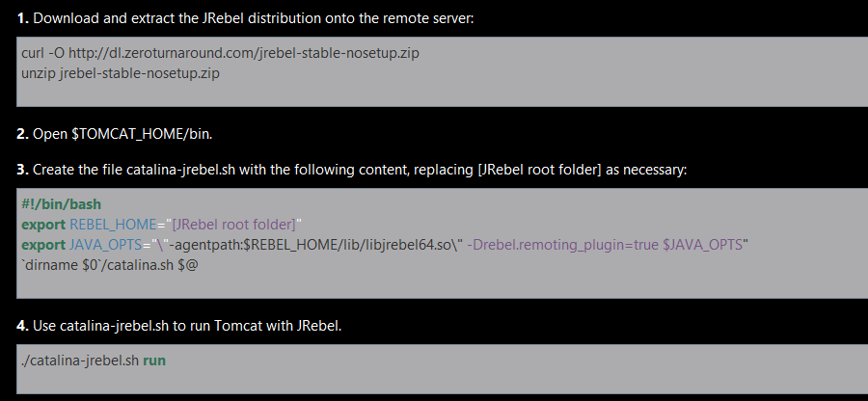Click the REBEL_HOME variable name
868x401 pixels.
pos(113,224)
